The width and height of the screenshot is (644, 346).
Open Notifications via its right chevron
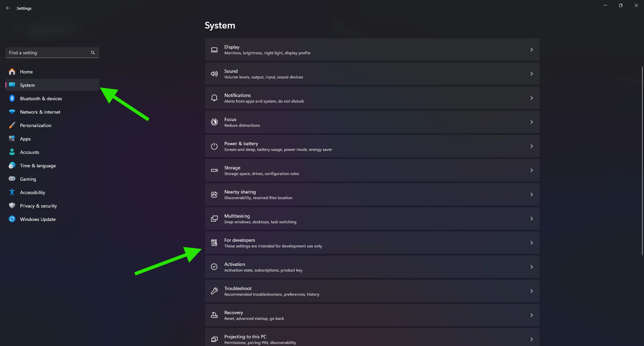coord(532,98)
